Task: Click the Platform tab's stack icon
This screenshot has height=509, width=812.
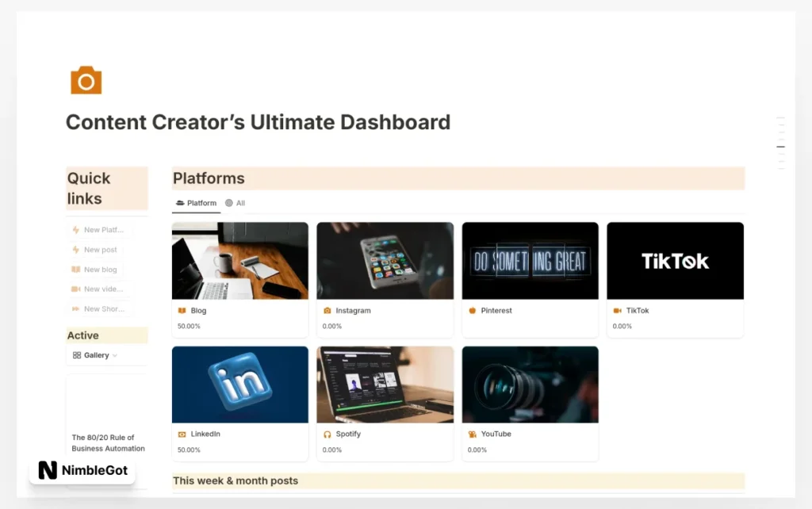Action: pyautogui.click(x=180, y=203)
